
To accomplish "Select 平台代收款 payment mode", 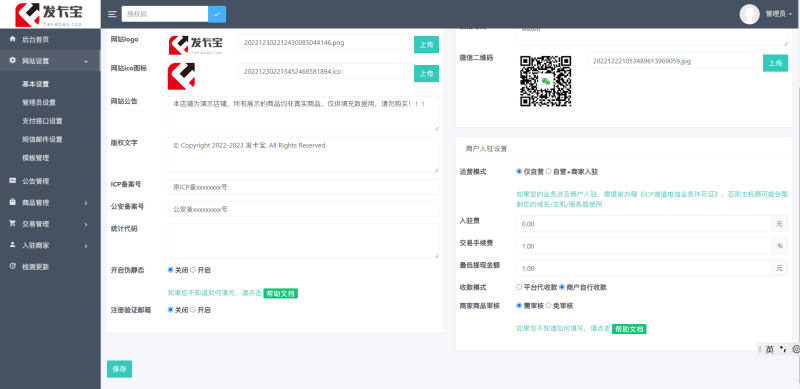I will tap(519, 287).
